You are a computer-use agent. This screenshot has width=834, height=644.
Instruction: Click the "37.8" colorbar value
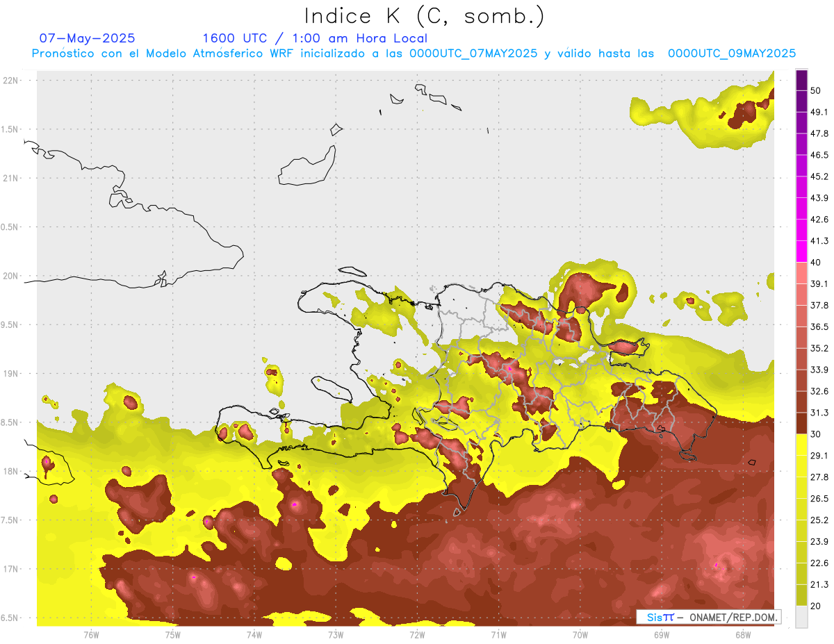coord(819,305)
